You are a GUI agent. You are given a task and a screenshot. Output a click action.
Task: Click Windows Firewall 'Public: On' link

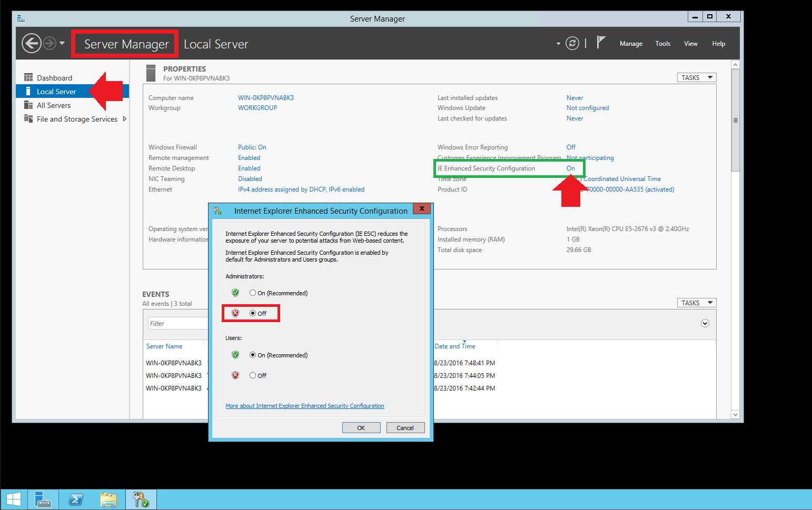point(252,147)
